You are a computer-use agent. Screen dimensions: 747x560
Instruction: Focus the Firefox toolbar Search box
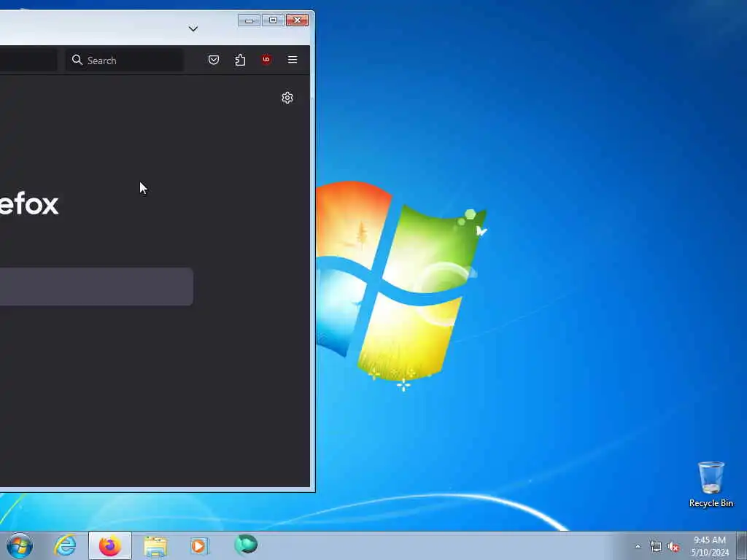(x=124, y=60)
